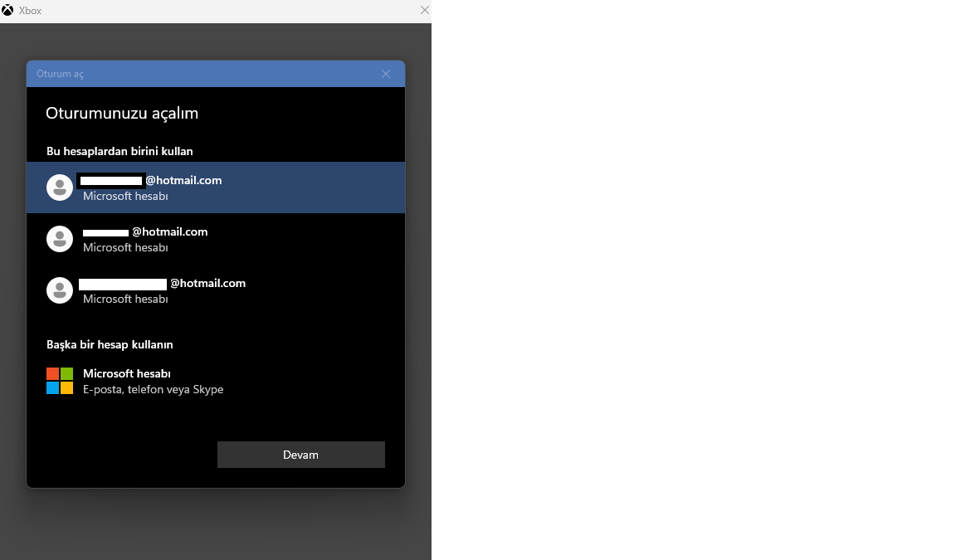The width and height of the screenshot is (956, 560).
Task: Click the four-color Microsoft logo
Action: 60,381
